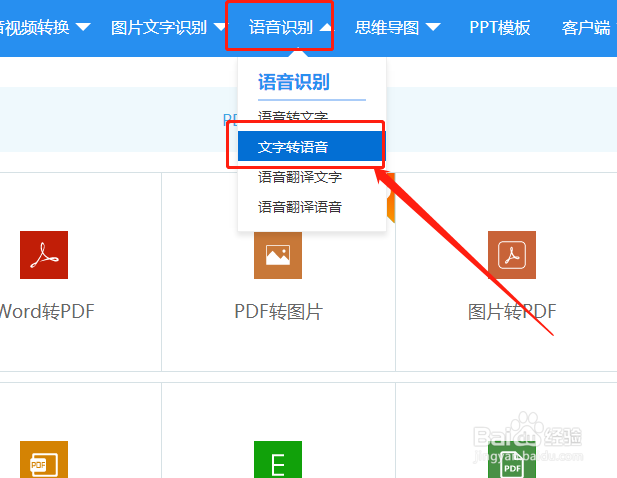Click the green PDF document icon
The width and height of the screenshot is (617, 478).
pos(512,460)
